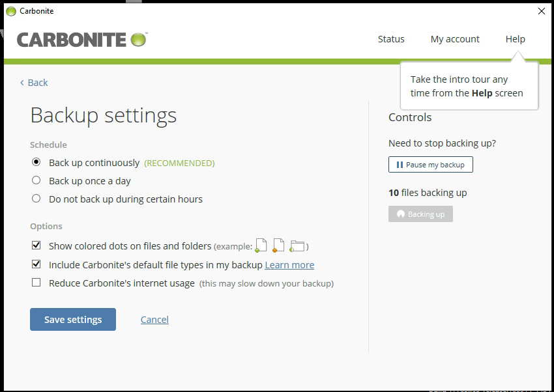
Task: Pause my backup
Action: click(x=430, y=165)
